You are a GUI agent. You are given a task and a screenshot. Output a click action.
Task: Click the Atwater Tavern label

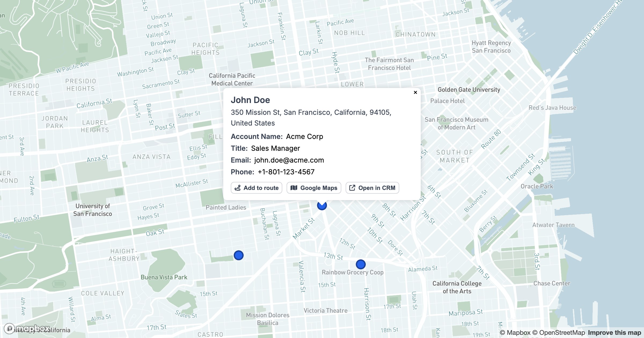point(553,225)
